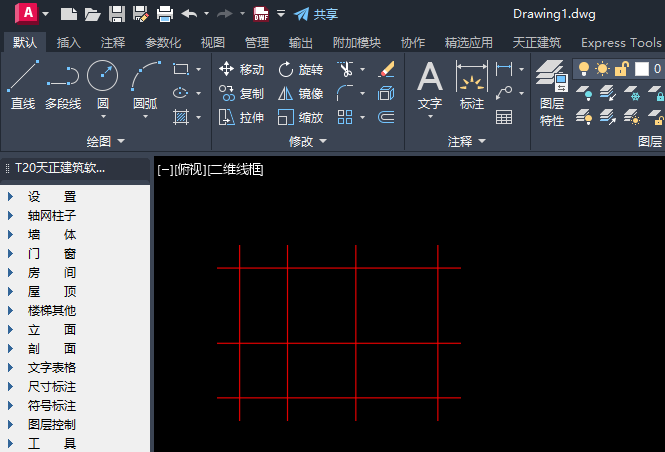Open the Text (文字) tool
The image size is (665, 452).
click(430, 87)
